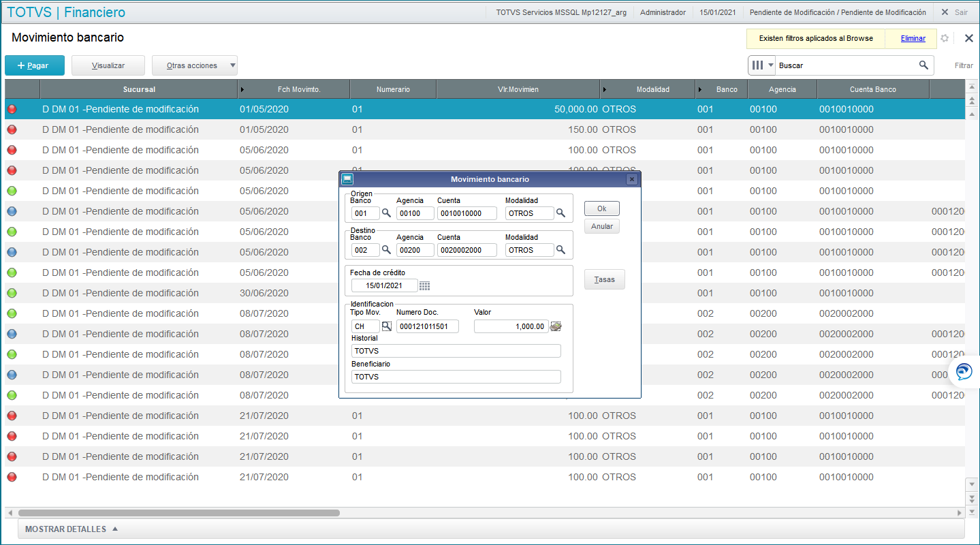Click the Agencia column header in browse
The image size is (980, 545).
tap(783, 89)
